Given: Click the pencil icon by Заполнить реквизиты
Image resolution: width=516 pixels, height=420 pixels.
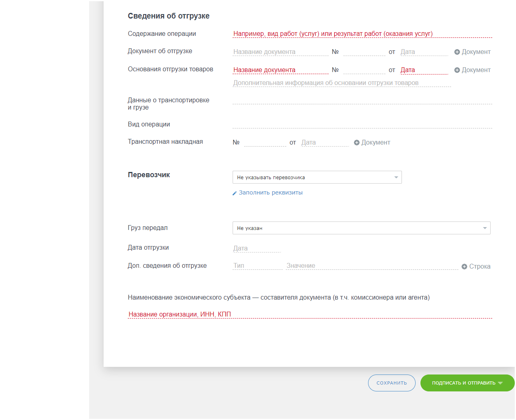Looking at the screenshot, I should click(235, 193).
